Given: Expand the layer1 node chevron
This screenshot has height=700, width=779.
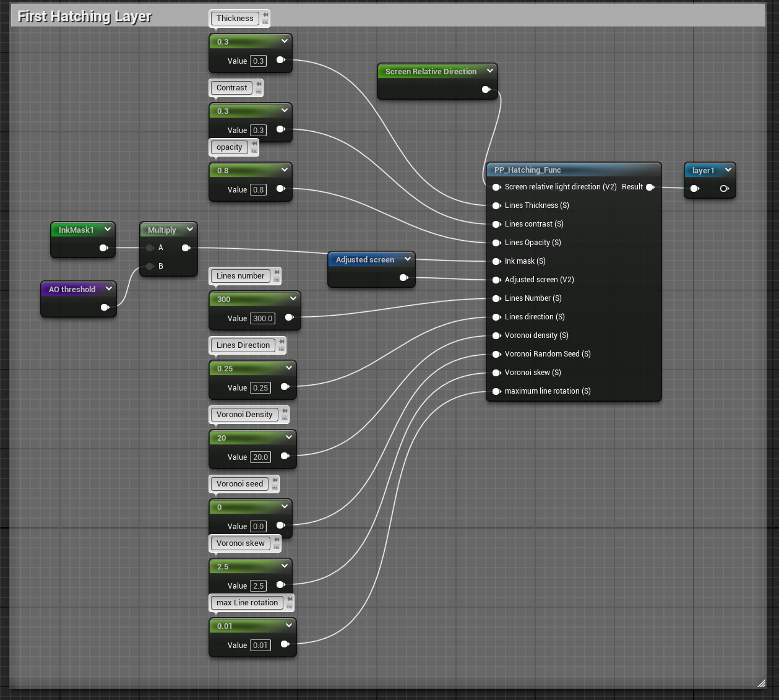Looking at the screenshot, I should [728, 170].
